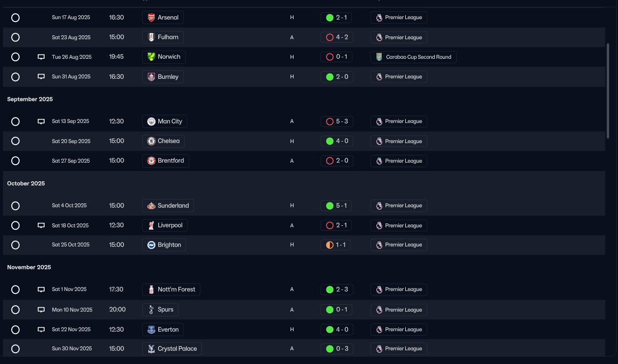
Task: Click the Arsenal club crest icon
Action: pos(151,18)
